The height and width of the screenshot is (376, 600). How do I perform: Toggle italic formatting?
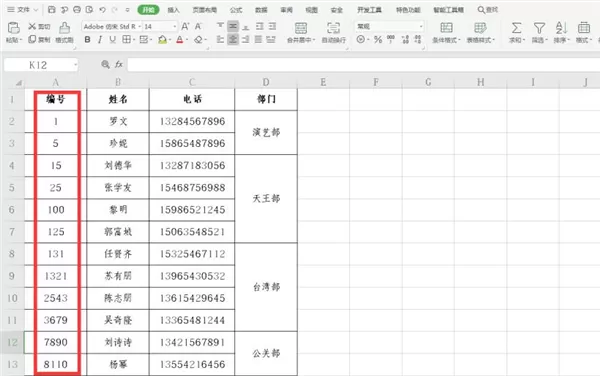pyautogui.click(x=100, y=40)
